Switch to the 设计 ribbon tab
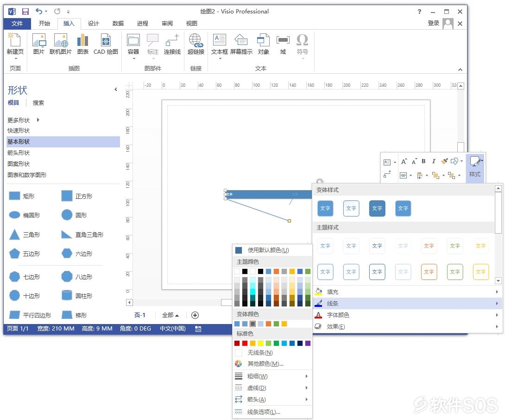The width and height of the screenshot is (505, 420). click(x=94, y=24)
